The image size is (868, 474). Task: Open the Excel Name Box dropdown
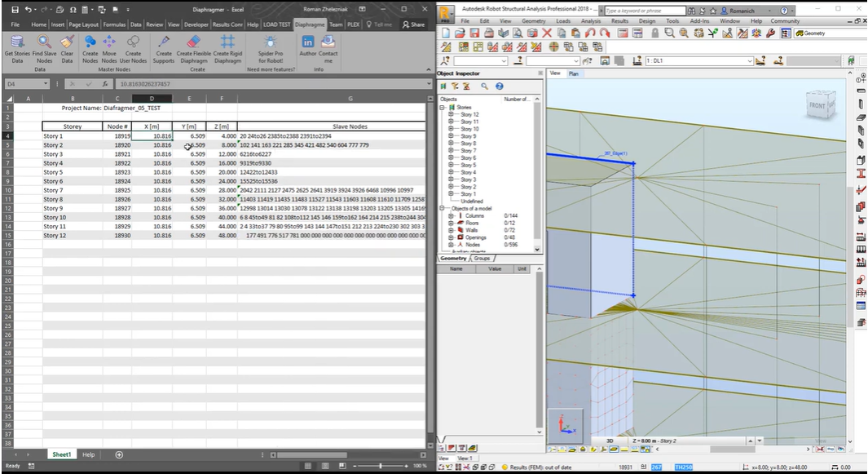pyautogui.click(x=46, y=84)
